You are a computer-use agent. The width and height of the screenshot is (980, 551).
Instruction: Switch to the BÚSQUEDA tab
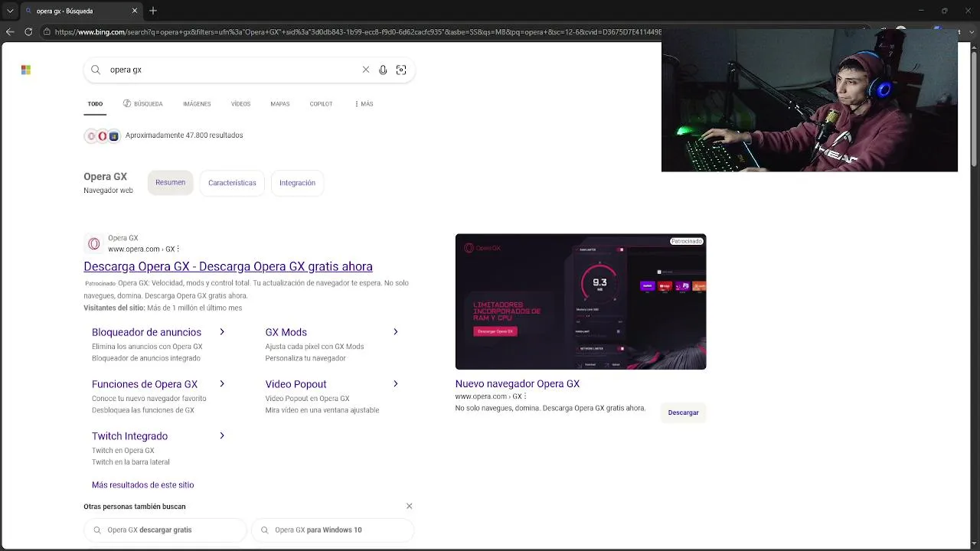coord(143,104)
